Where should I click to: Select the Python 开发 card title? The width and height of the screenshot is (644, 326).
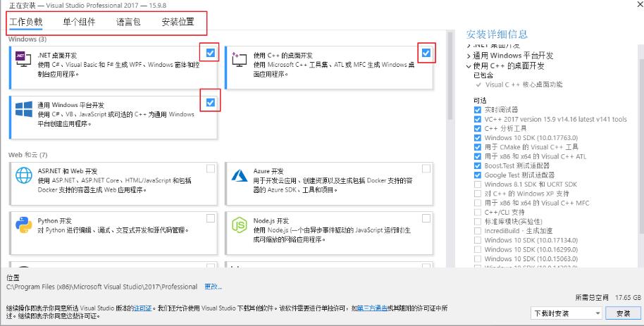54,221
